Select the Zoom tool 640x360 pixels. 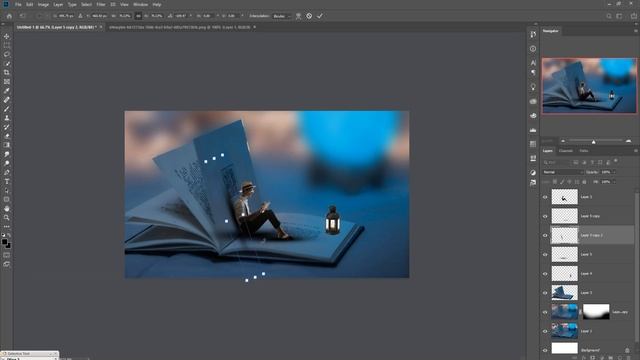[7, 218]
